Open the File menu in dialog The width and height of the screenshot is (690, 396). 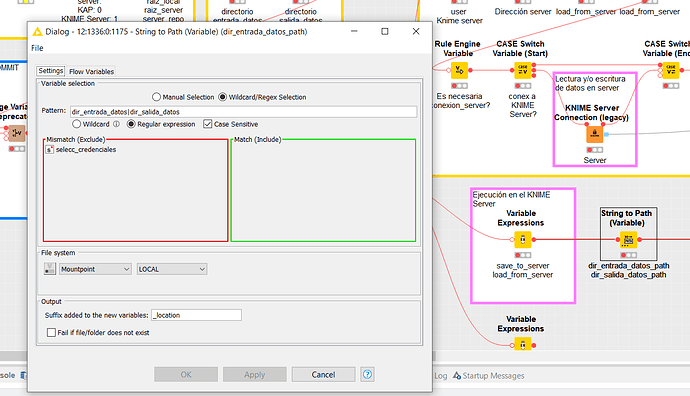(37, 48)
